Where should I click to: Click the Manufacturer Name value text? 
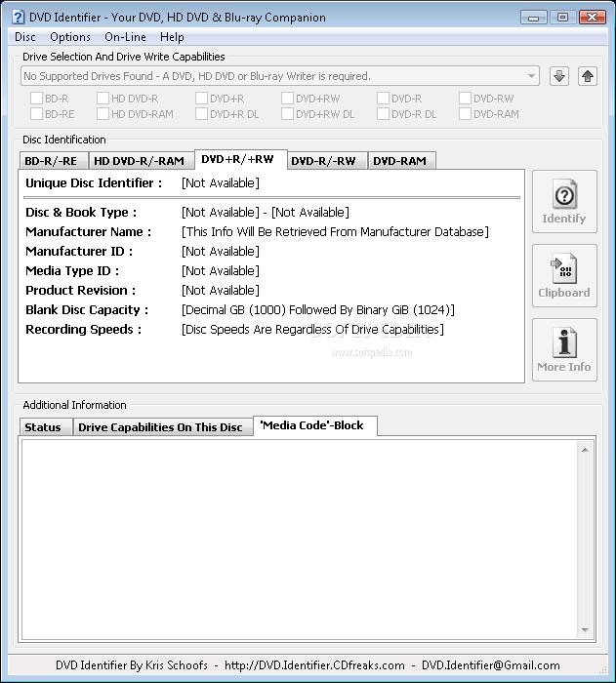click(335, 232)
